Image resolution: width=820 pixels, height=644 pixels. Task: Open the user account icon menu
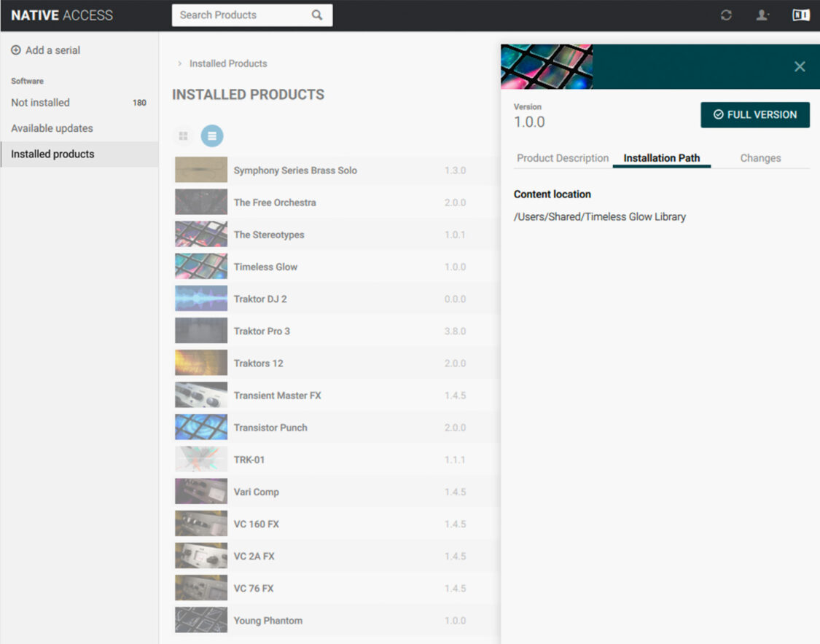(762, 15)
